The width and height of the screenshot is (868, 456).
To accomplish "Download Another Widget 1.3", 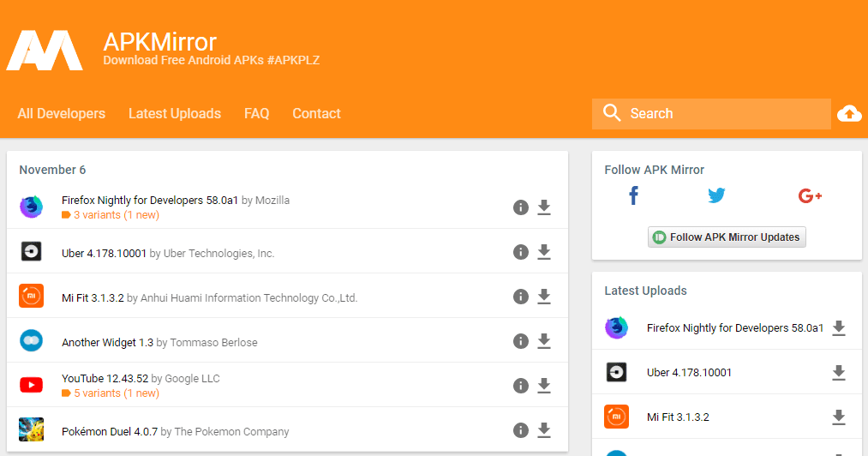I will pyautogui.click(x=544, y=341).
